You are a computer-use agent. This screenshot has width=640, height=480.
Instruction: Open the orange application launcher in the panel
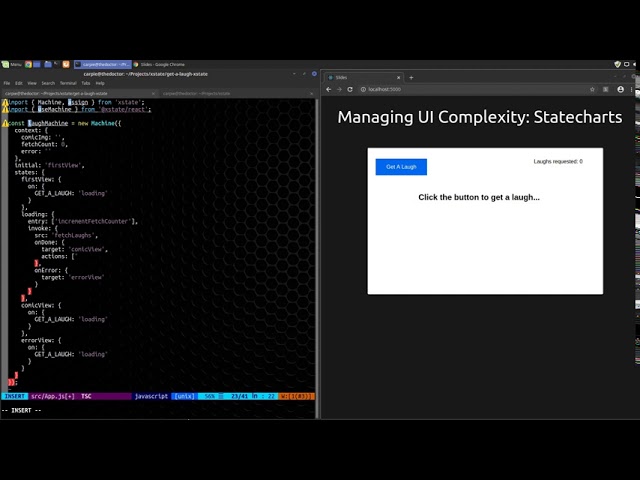coord(66,64)
